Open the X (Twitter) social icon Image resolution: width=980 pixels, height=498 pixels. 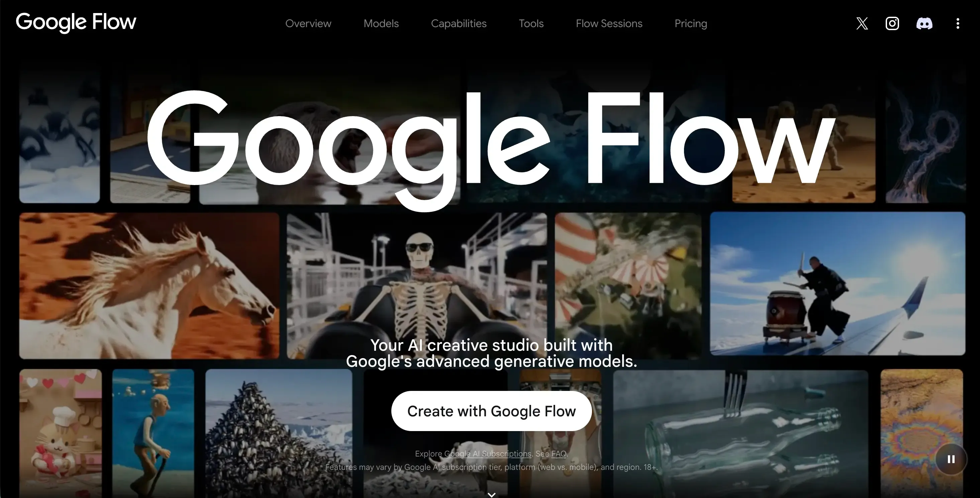pyautogui.click(x=862, y=24)
